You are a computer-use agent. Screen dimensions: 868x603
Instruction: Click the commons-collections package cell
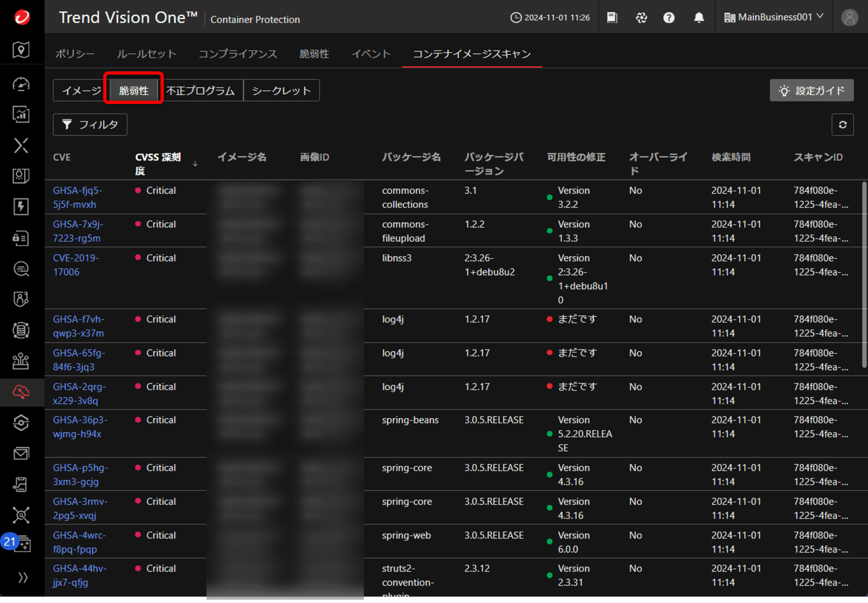[x=405, y=197]
